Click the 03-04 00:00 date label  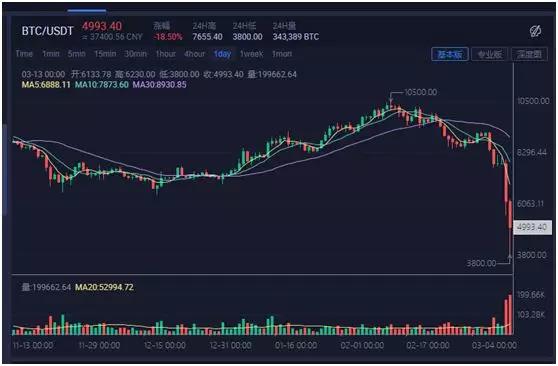(x=494, y=345)
